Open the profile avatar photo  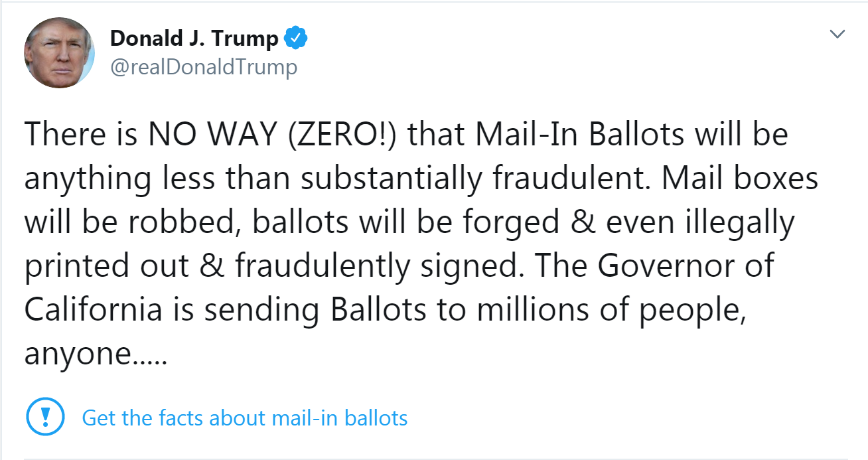tap(59, 53)
